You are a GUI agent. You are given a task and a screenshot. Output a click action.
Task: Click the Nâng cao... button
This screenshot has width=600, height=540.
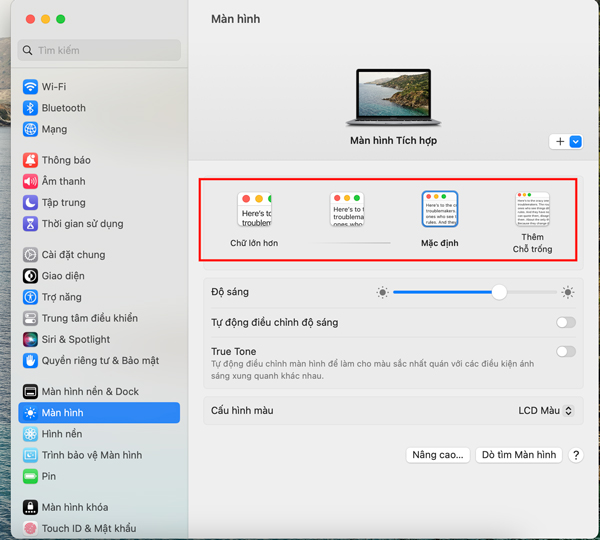click(438, 455)
